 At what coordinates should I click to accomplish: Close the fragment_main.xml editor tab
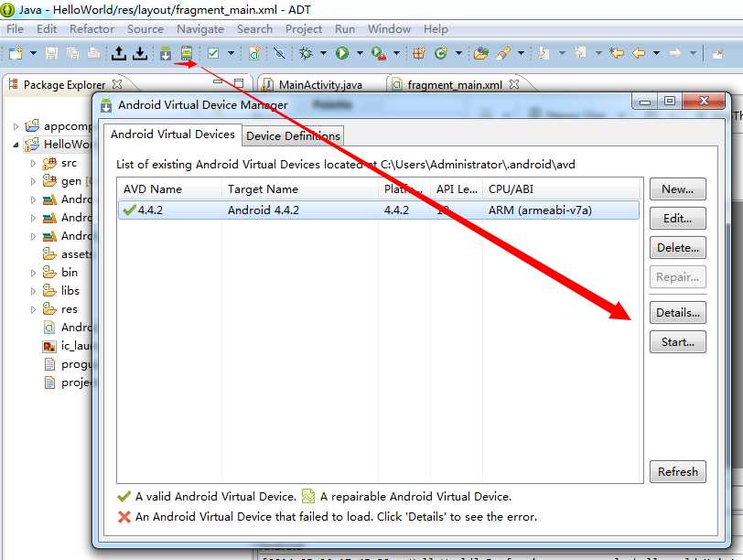click(514, 84)
